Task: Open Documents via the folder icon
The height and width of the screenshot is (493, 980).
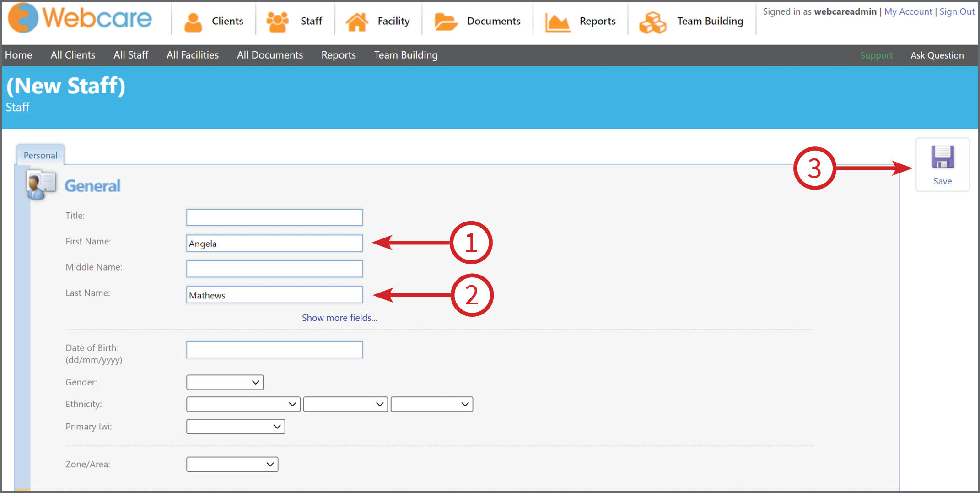Action: [446, 21]
